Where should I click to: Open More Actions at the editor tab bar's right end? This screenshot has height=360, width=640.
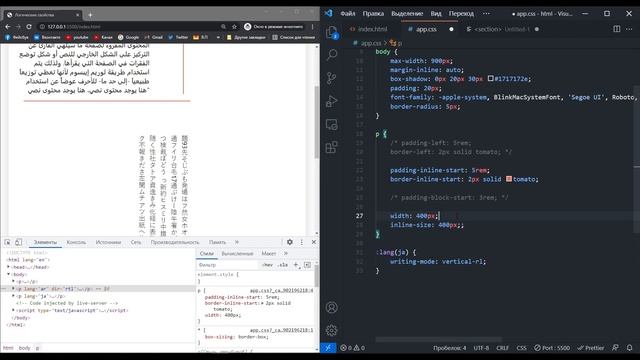coord(629,29)
